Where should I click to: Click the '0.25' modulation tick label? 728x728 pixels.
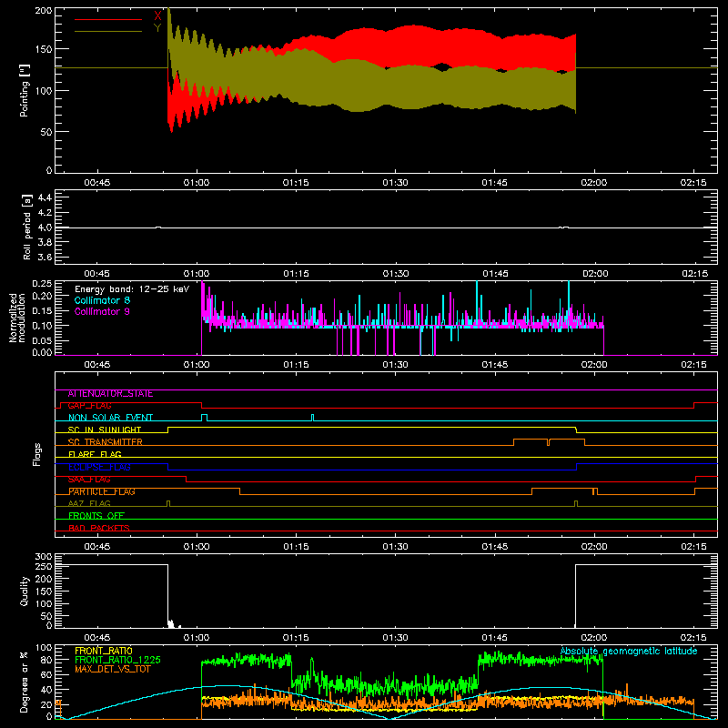click(42, 284)
